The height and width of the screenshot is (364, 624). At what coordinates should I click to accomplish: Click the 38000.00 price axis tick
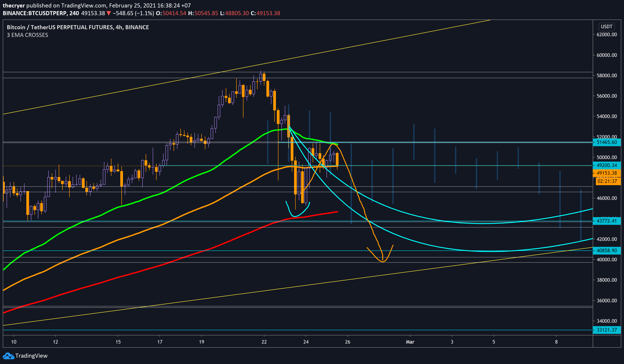(607, 280)
